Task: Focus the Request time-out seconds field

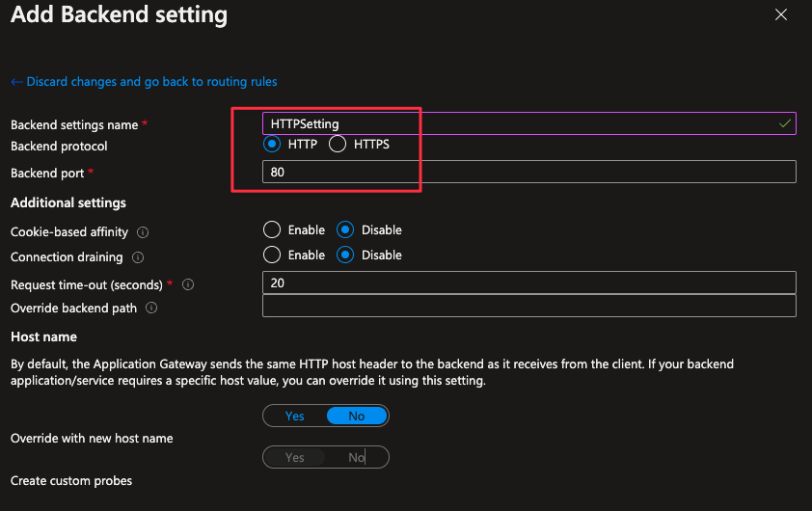Action: 528,282
